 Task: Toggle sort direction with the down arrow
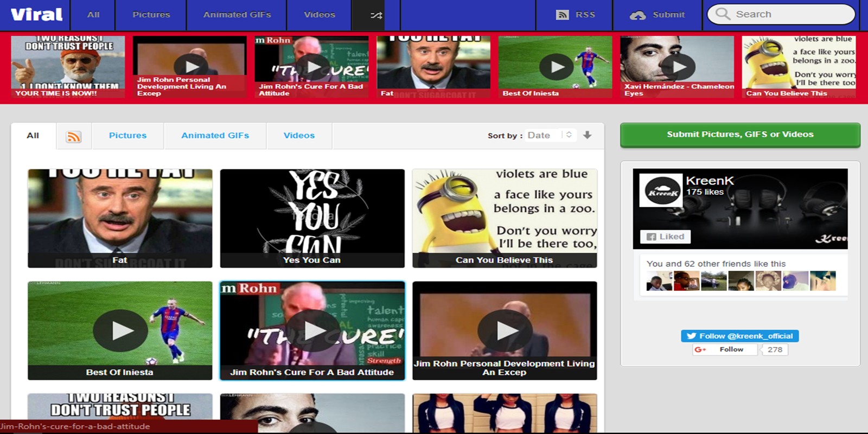[x=587, y=135]
